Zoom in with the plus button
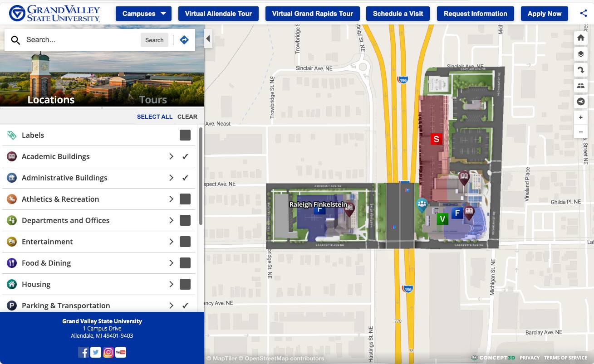 click(x=581, y=117)
